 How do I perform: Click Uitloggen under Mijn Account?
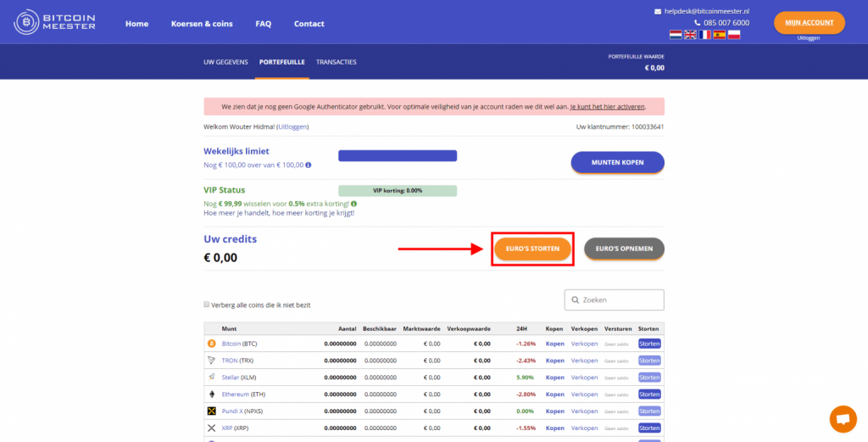tap(809, 38)
